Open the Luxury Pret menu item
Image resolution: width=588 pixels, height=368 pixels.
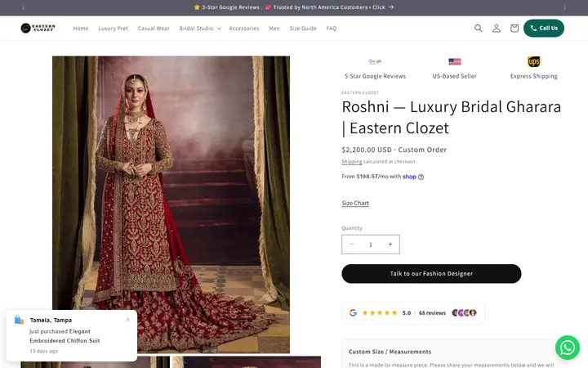pyautogui.click(x=113, y=28)
